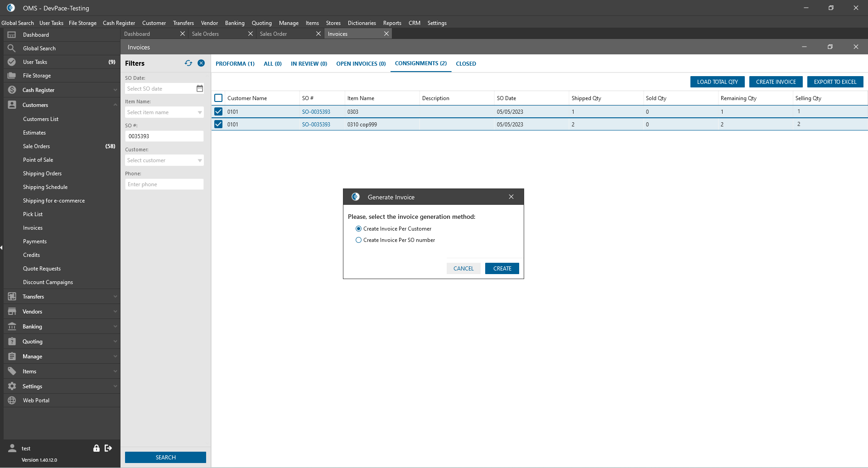Viewport: 868px width, 468px height.
Task: Switch to the CLOSED tab
Action: click(x=466, y=64)
